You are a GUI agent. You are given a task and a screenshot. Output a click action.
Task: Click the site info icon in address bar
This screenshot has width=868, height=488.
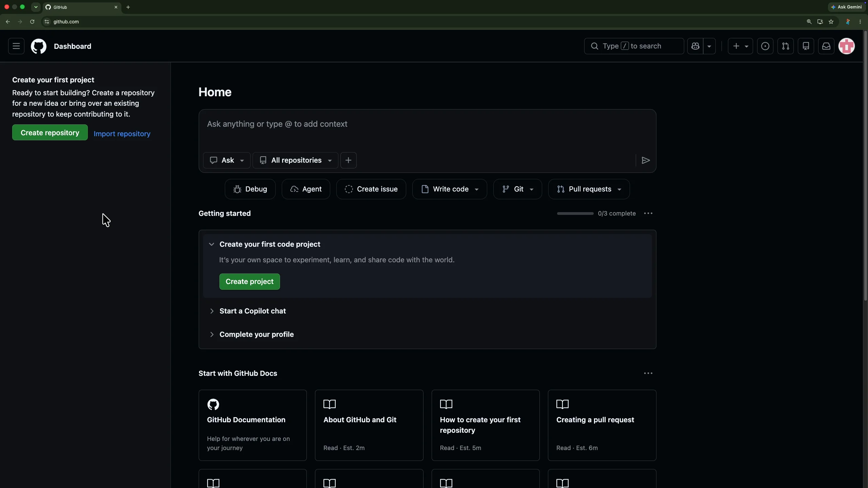click(47, 22)
